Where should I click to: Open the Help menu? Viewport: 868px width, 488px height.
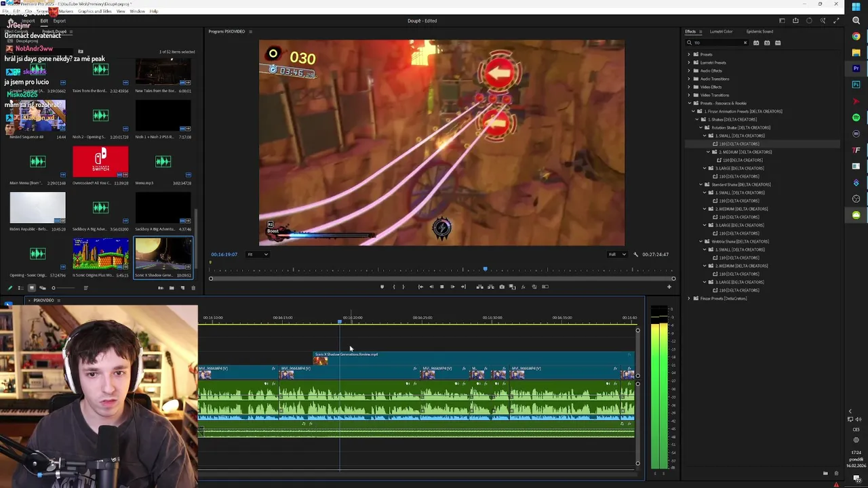point(154,12)
